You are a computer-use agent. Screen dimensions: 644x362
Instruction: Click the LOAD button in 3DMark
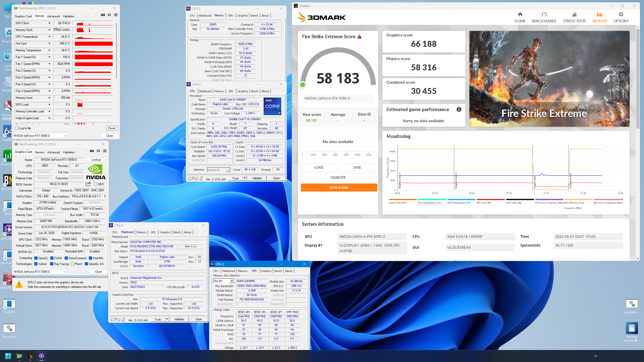pyautogui.click(x=319, y=167)
